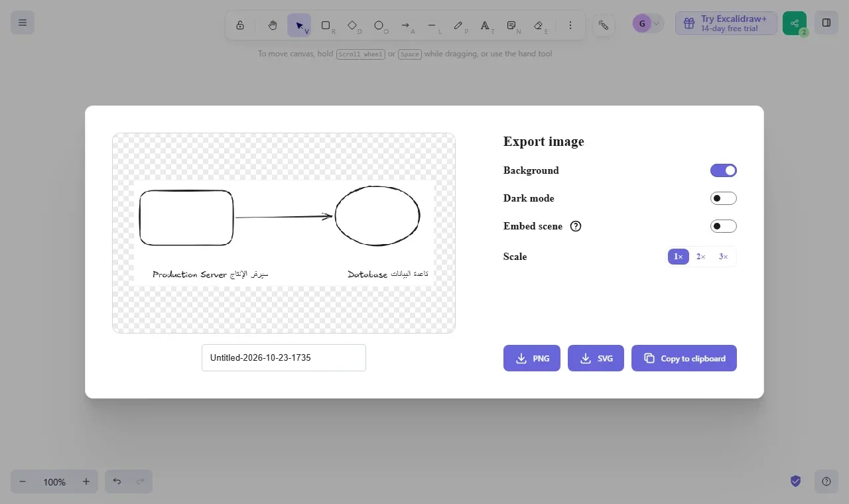Toggle the right sidebar panel
The width and height of the screenshot is (849, 504).
point(826,23)
